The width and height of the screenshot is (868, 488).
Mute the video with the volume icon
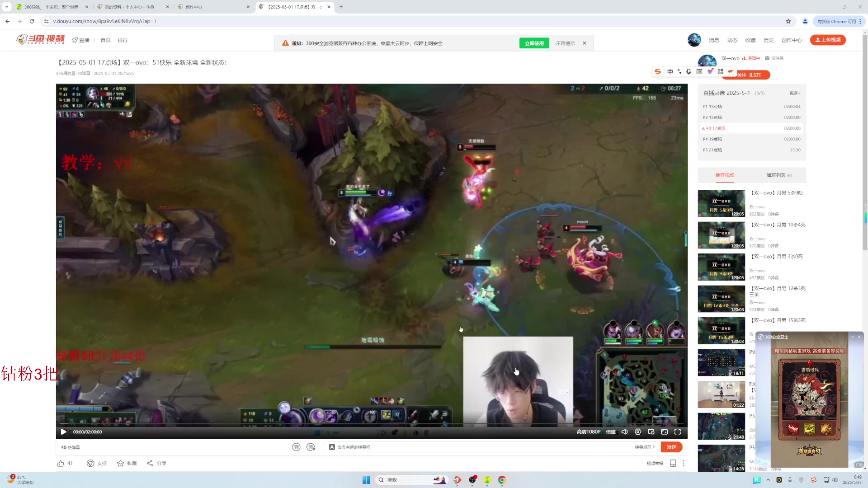[624, 432]
